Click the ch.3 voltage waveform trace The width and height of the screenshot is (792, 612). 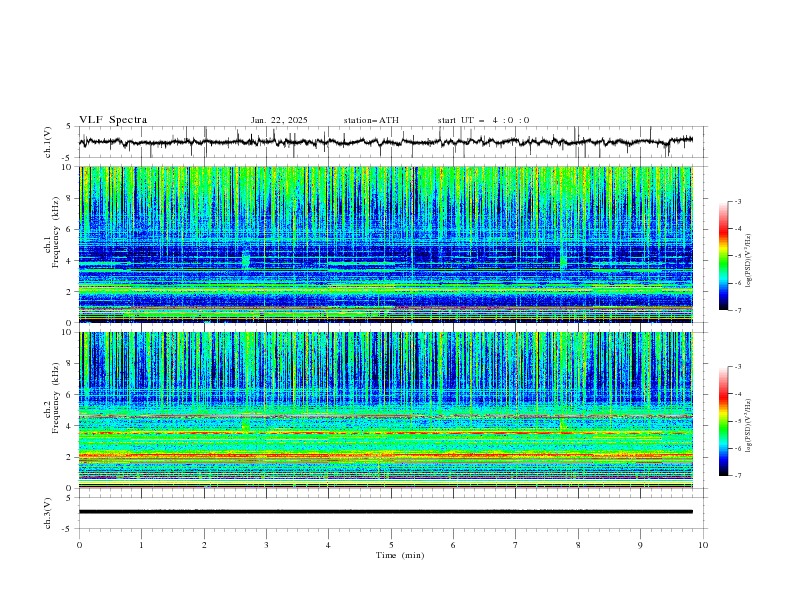coord(386,512)
